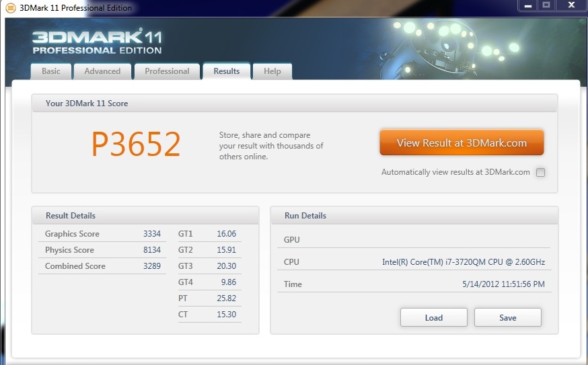Viewport: 588px width, 365px height.
Task: Go to the Help tab
Action: (272, 71)
